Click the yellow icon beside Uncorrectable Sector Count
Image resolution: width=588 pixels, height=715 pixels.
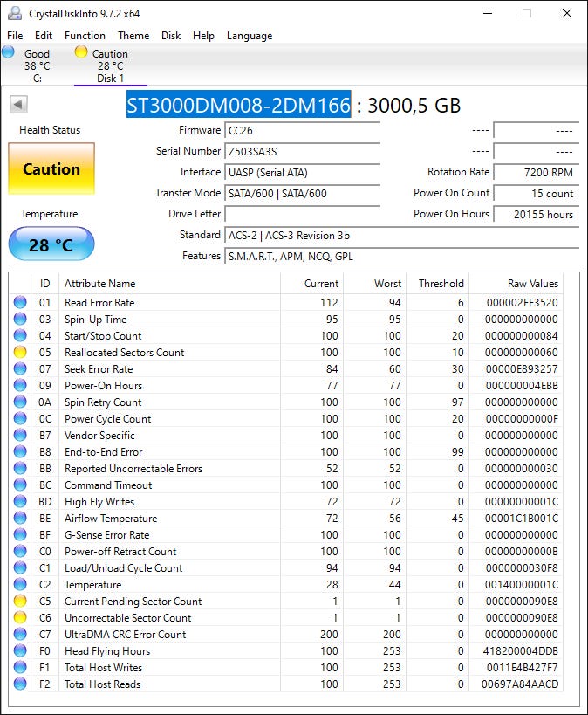[20, 618]
